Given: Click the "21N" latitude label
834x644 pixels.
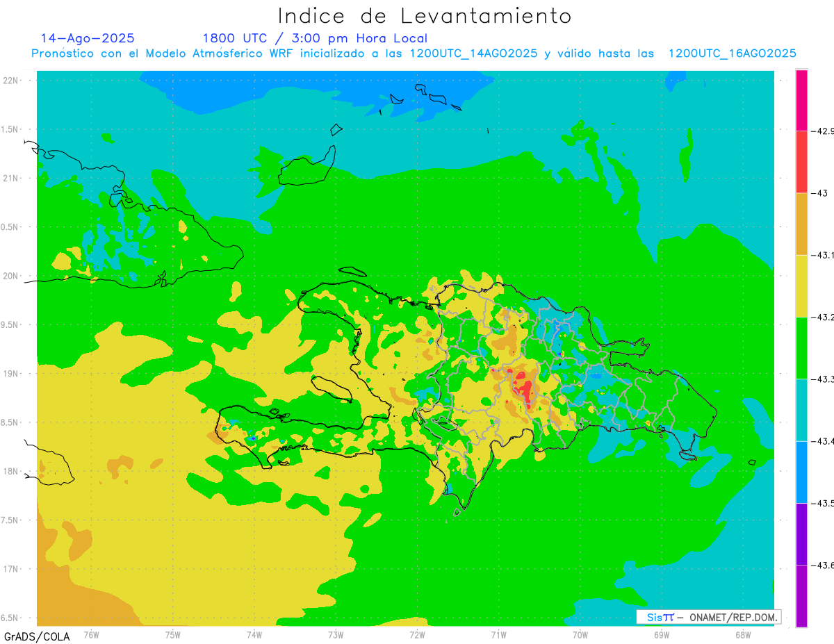Looking at the screenshot, I should [x=11, y=178].
